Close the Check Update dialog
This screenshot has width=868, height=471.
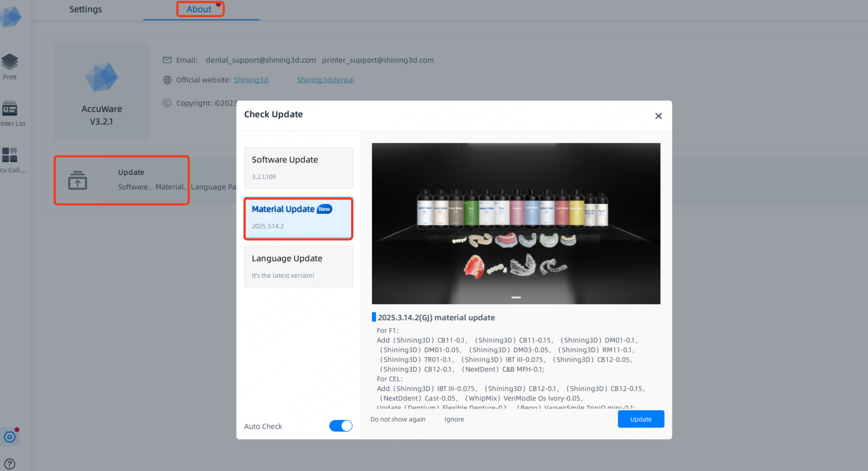coord(658,116)
